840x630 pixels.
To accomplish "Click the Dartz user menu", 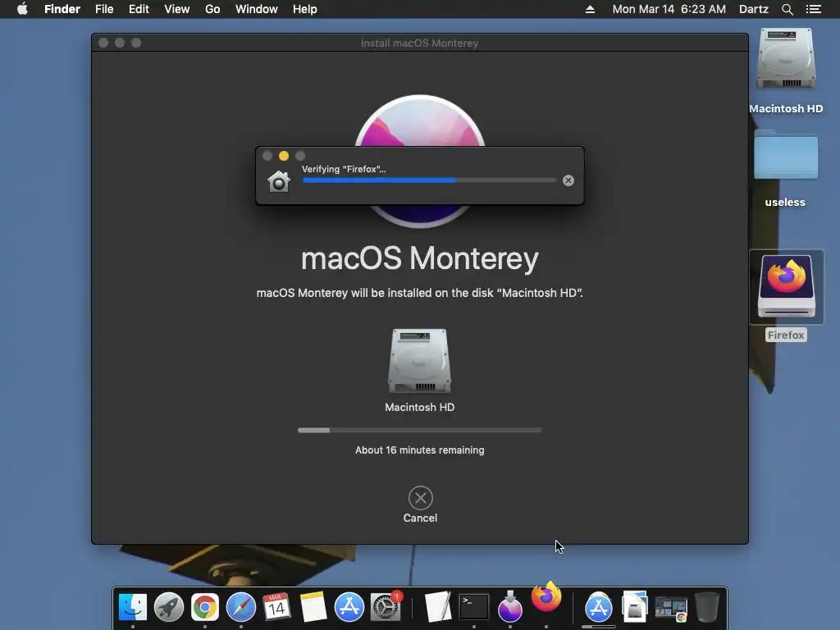I will [x=753, y=9].
